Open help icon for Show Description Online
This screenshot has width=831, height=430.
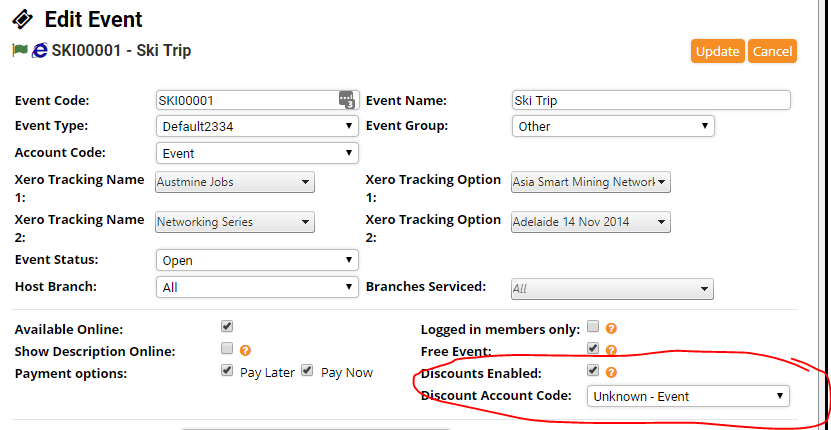pos(245,350)
